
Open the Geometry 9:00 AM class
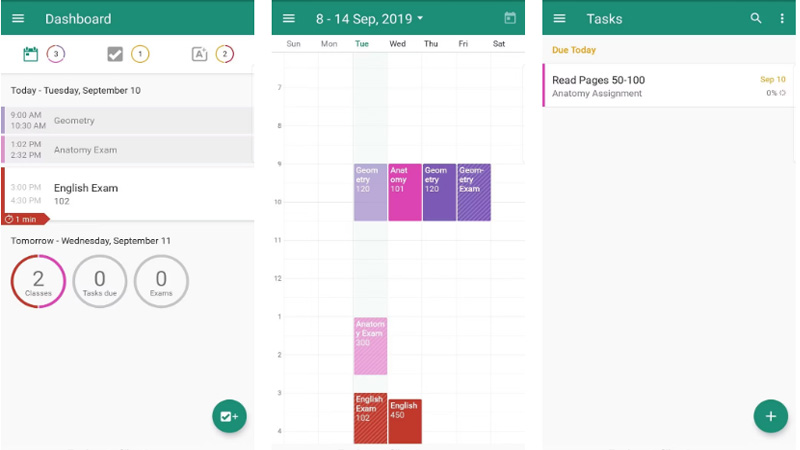tap(128, 120)
